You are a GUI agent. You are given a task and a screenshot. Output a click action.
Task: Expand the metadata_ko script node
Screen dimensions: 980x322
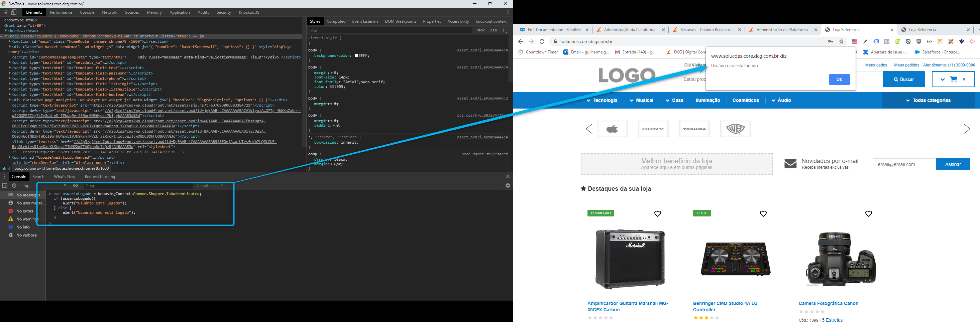pyautogui.click(x=10, y=62)
